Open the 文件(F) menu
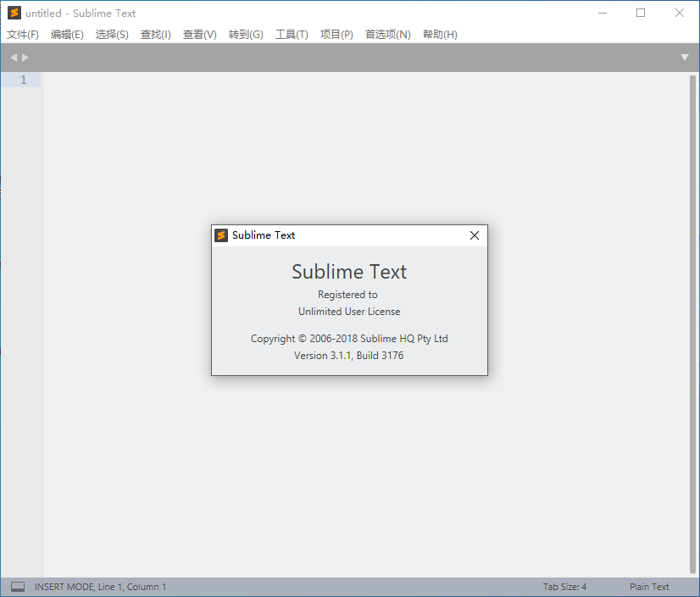Image resolution: width=700 pixels, height=597 pixels. (23, 35)
